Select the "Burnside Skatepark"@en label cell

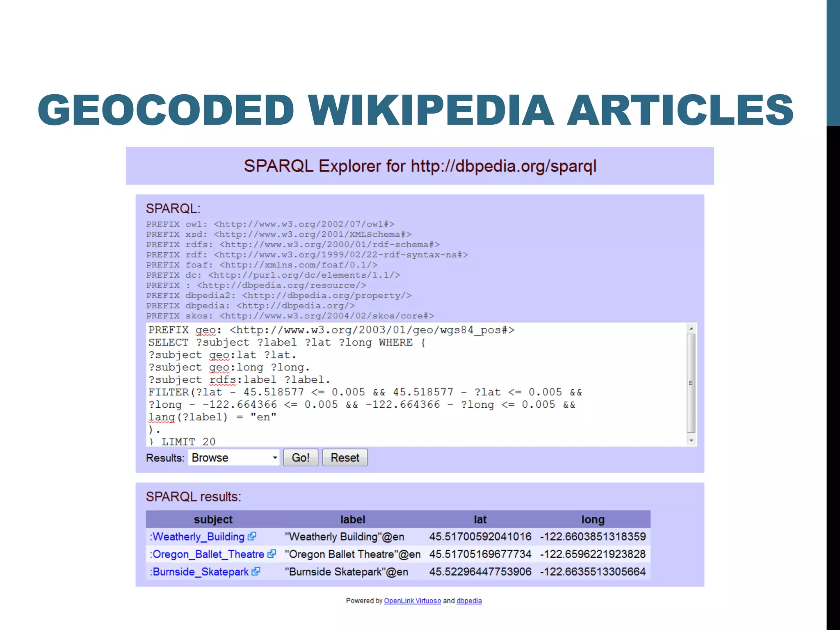[x=347, y=572]
